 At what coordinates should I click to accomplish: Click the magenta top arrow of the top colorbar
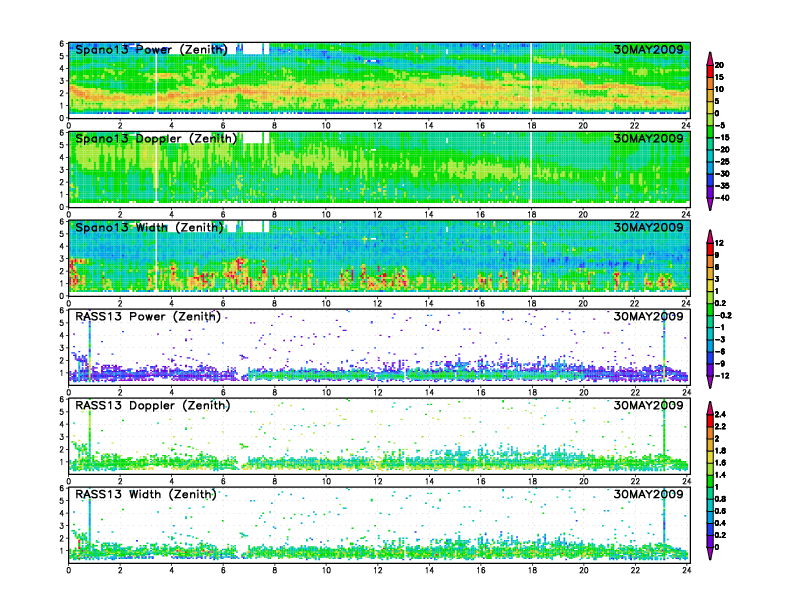[x=710, y=58]
